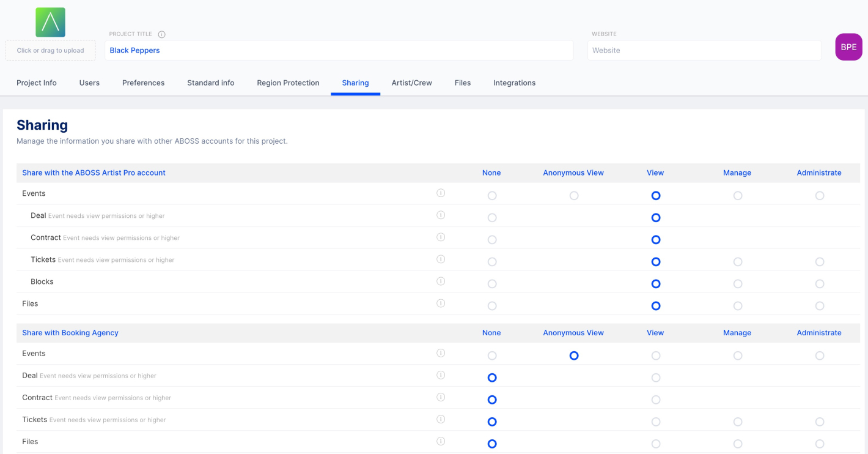Switch to the Region Protection tab
This screenshot has height=454, width=868.
click(288, 83)
